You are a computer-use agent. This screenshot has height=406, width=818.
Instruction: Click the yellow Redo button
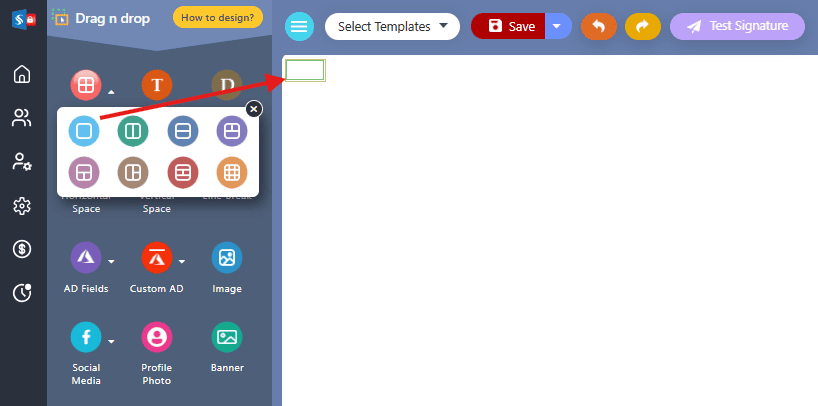pyautogui.click(x=643, y=27)
